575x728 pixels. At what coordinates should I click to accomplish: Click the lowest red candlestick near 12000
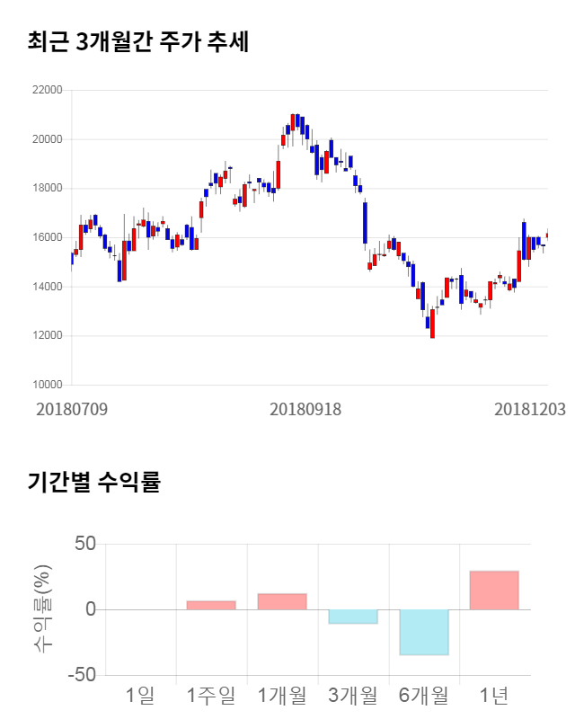click(432, 324)
